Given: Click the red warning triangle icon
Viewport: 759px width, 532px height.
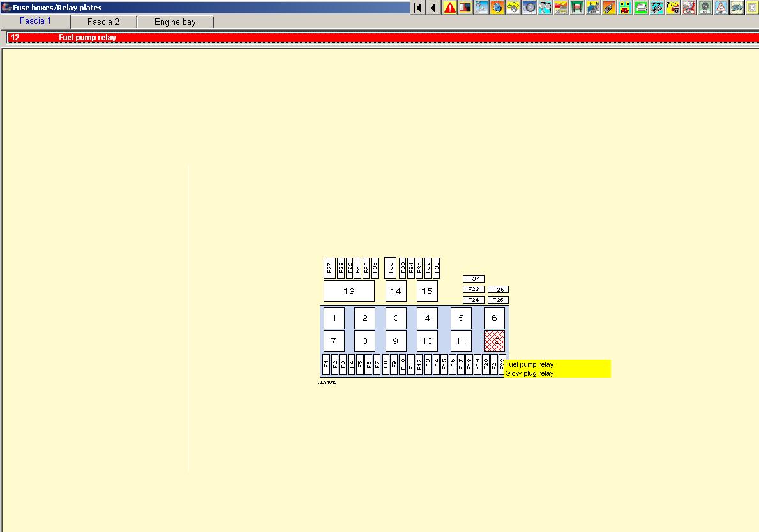Looking at the screenshot, I should pyautogui.click(x=450, y=8).
